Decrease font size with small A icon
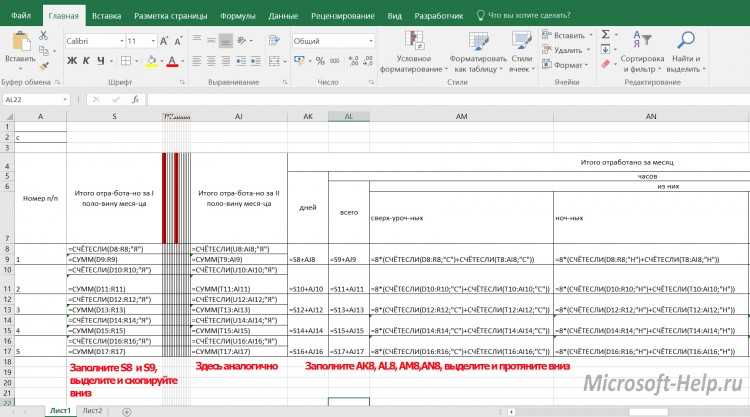 178,41
